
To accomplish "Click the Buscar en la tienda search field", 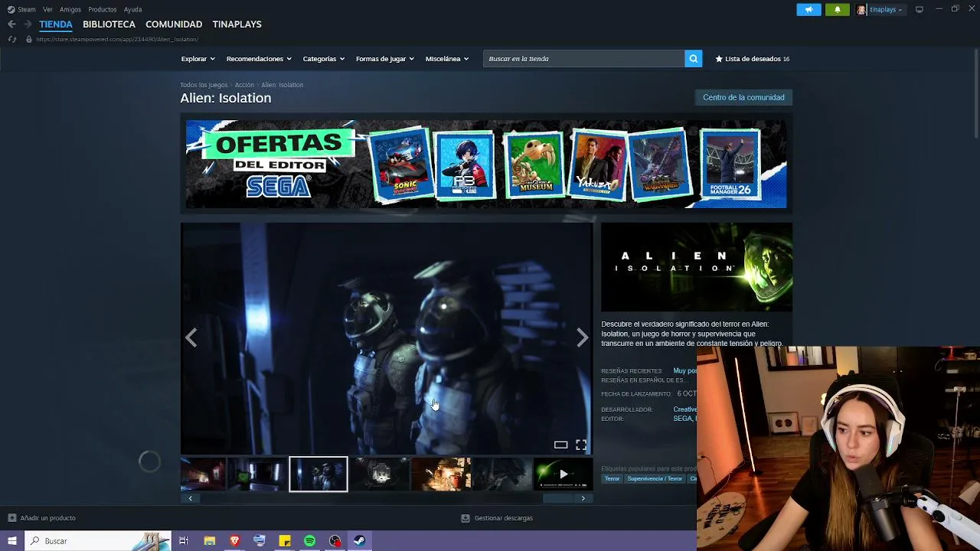I will point(583,59).
